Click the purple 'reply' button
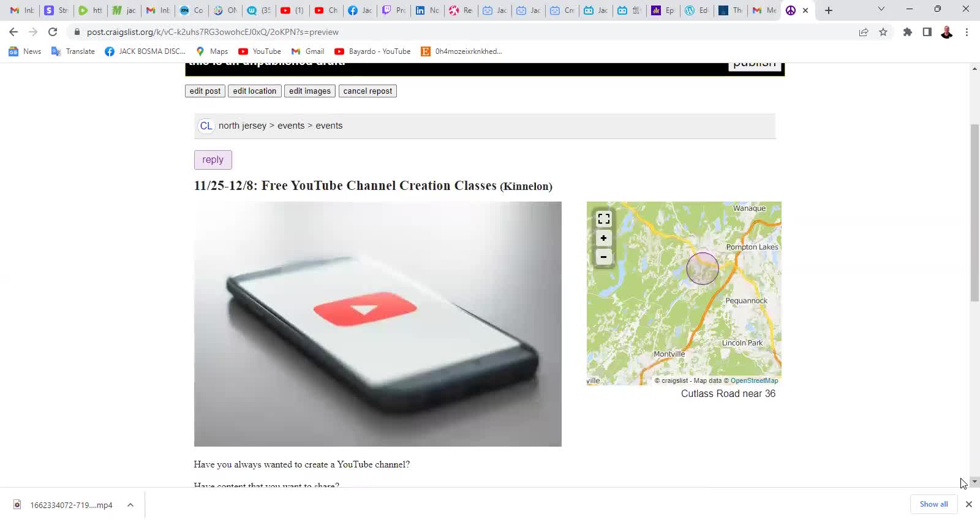The width and height of the screenshot is (980, 522). [213, 160]
